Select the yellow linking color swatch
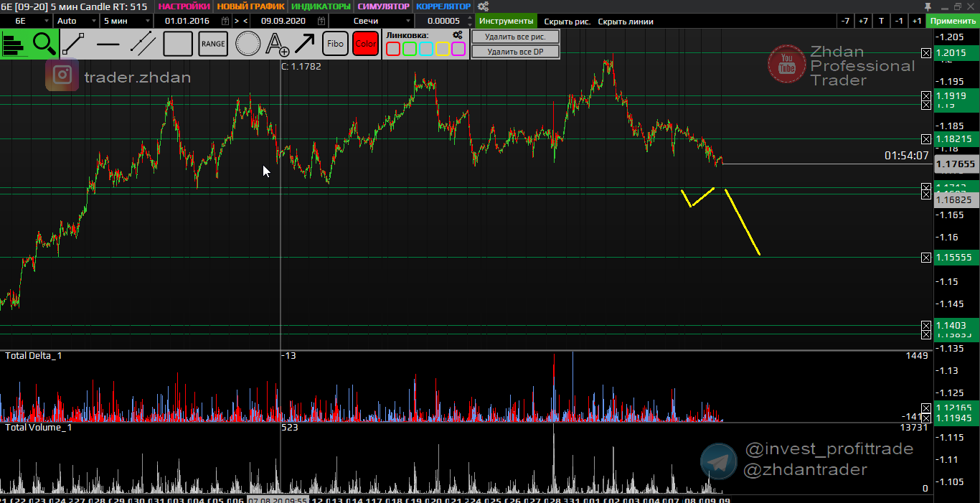The width and height of the screenshot is (980, 503). 443,49
